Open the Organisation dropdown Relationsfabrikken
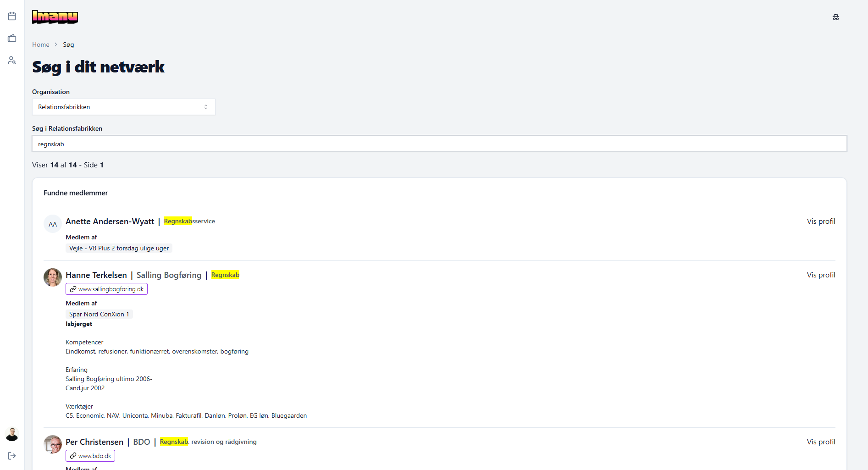The width and height of the screenshot is (868, 470). [123, 107]
